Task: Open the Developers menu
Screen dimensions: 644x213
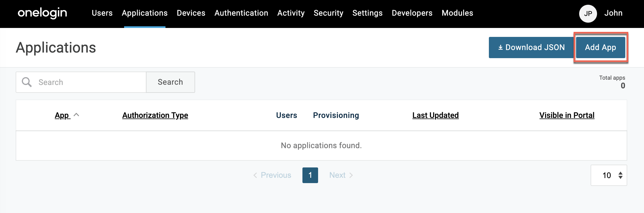Action: point(412,13)
